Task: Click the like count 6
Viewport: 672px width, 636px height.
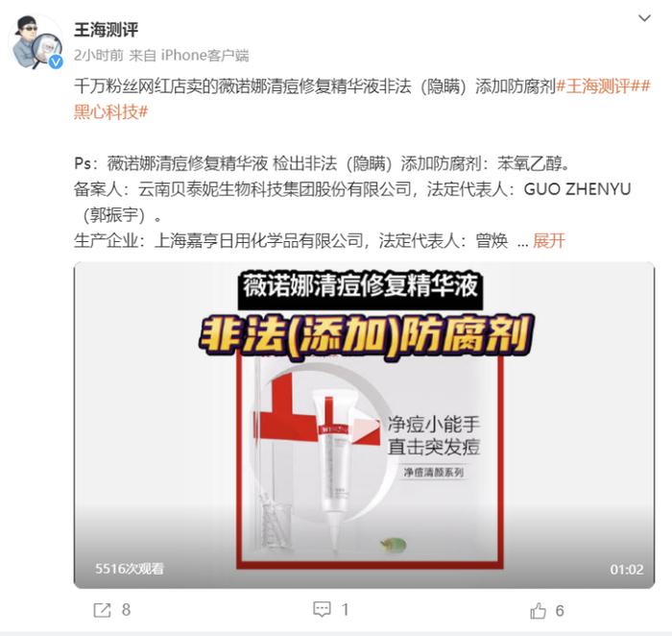Action: 560,610
